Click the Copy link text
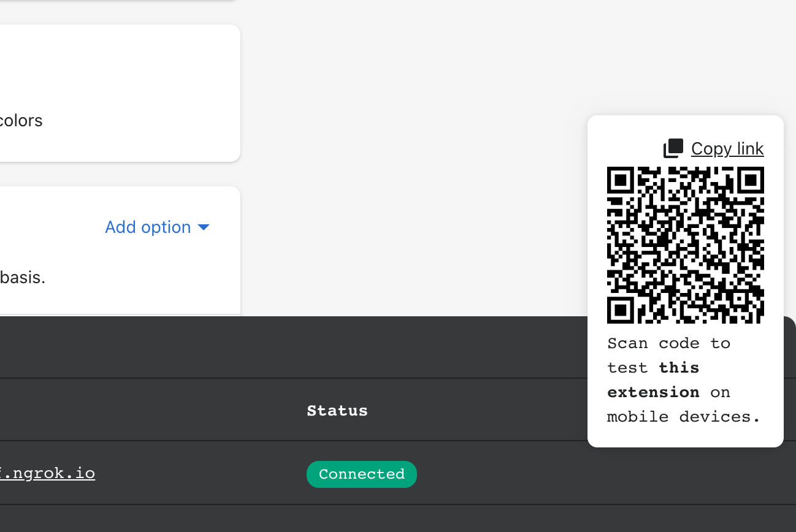The height and width of the screenshot is (532, 796). (727, 149)
